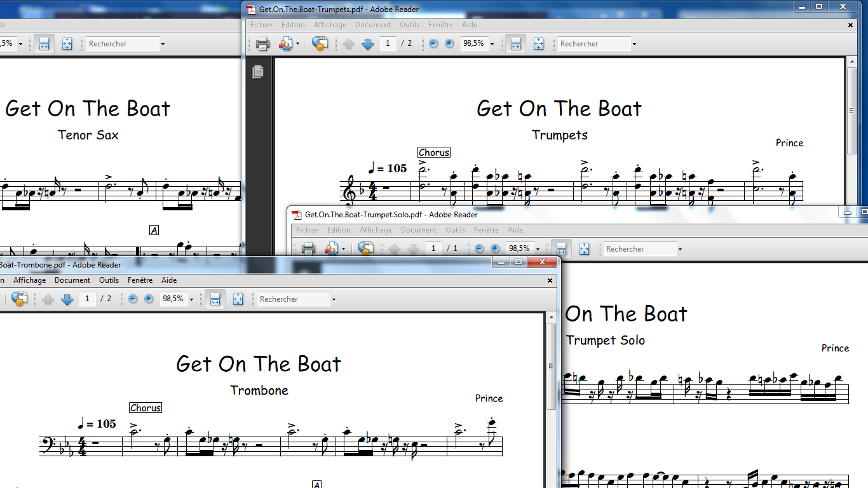868x488 pixels.
Task: Expand zoom percentage dropdown in Trumpets window
Action: [x=492, y=44]
